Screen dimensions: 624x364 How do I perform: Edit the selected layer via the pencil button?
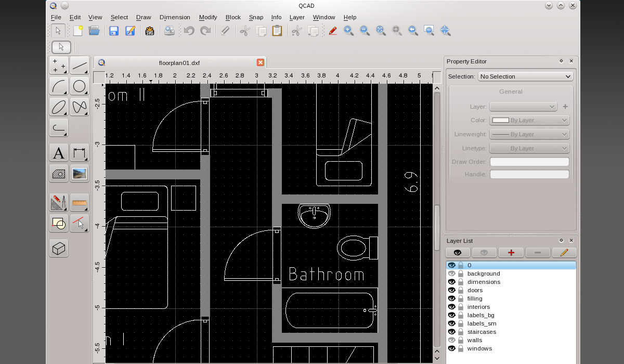tap(564, 252)
